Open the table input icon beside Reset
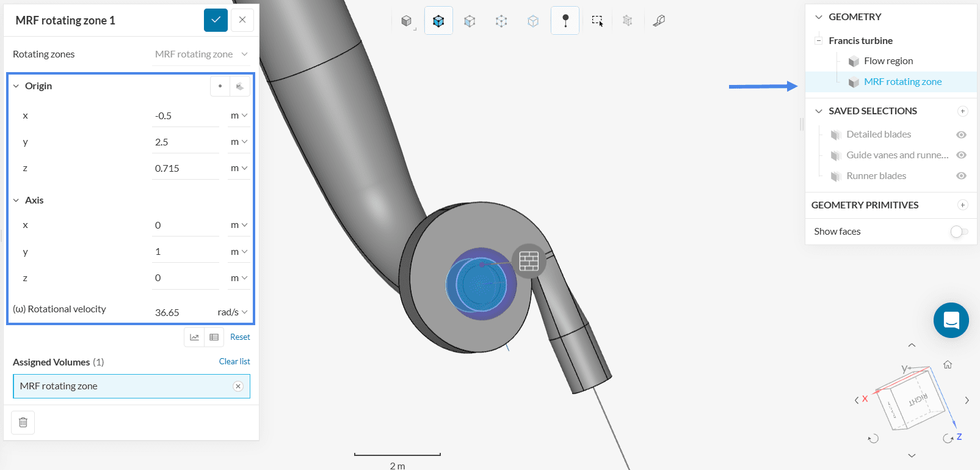Viewport: 980px width, 470px height. click(214, 337)
